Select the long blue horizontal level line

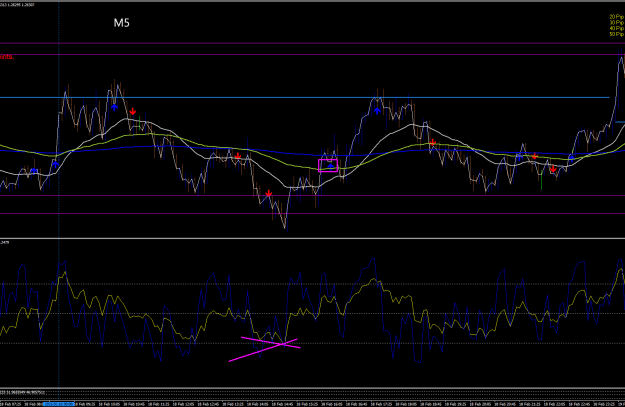(x=305, y=97)
